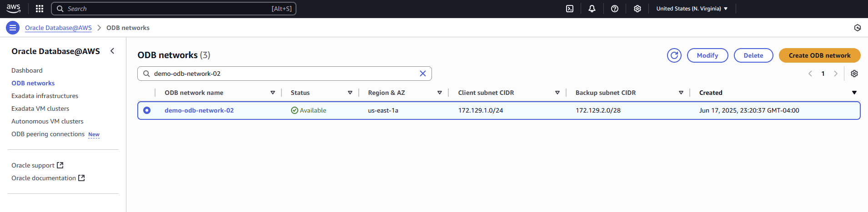Click the external link icon beside Oracle documentation
Viewport: 868px width, 212px height.
coord(81,178)
